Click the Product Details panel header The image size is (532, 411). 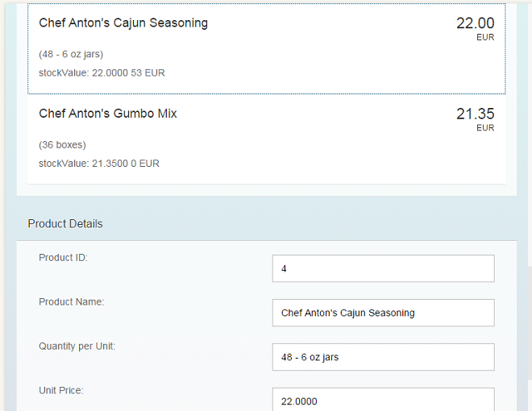click(65, 223)
